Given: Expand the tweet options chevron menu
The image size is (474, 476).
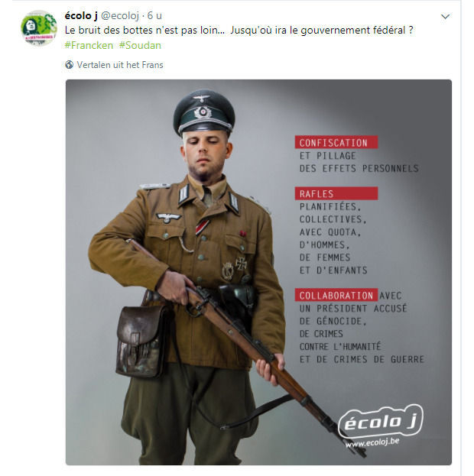Looking at the screenshot, I should (445, 16).
